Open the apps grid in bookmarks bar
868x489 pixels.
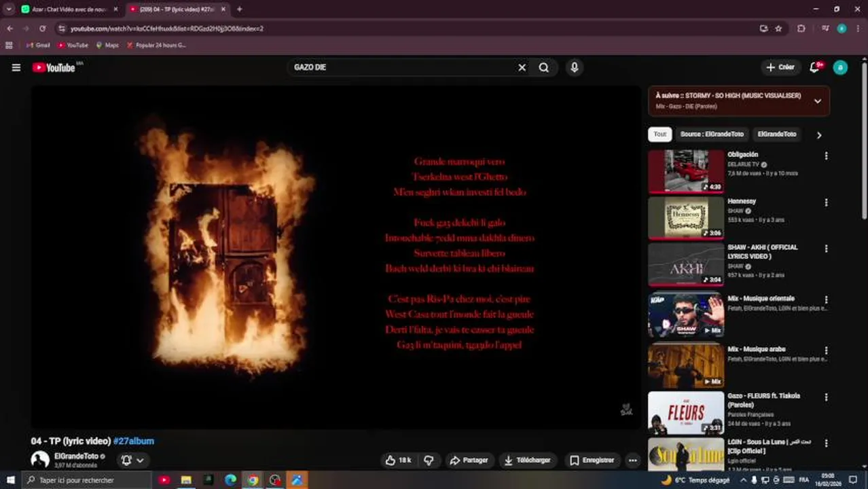(x=9, y=45)
